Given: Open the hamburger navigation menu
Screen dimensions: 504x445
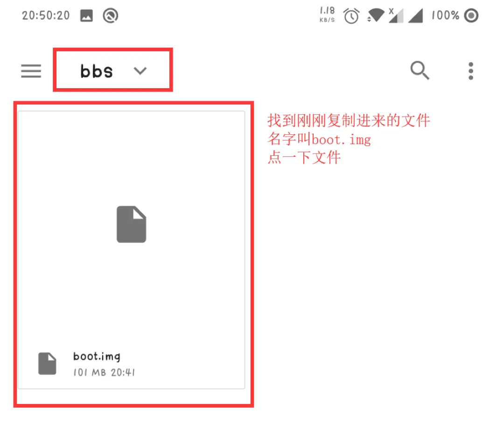Looking at the screenshot, I should click(31, 71).
